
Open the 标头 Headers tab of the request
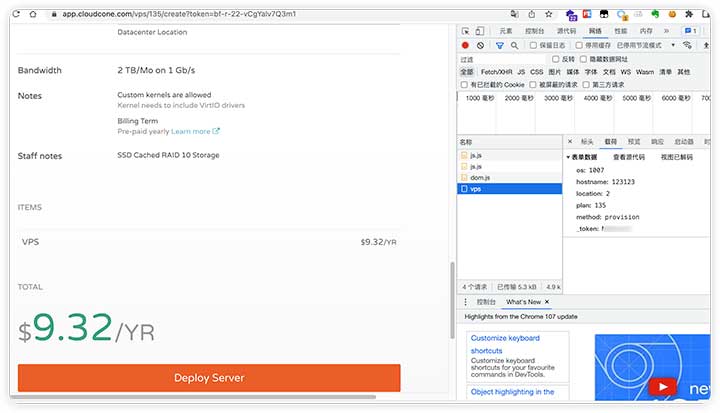pos(587,141)
